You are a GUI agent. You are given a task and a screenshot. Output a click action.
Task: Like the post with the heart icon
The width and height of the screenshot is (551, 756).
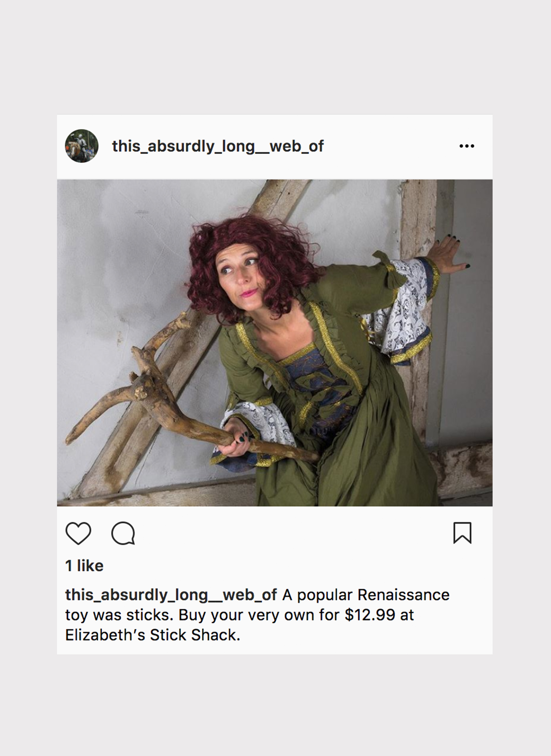[79, 533]
